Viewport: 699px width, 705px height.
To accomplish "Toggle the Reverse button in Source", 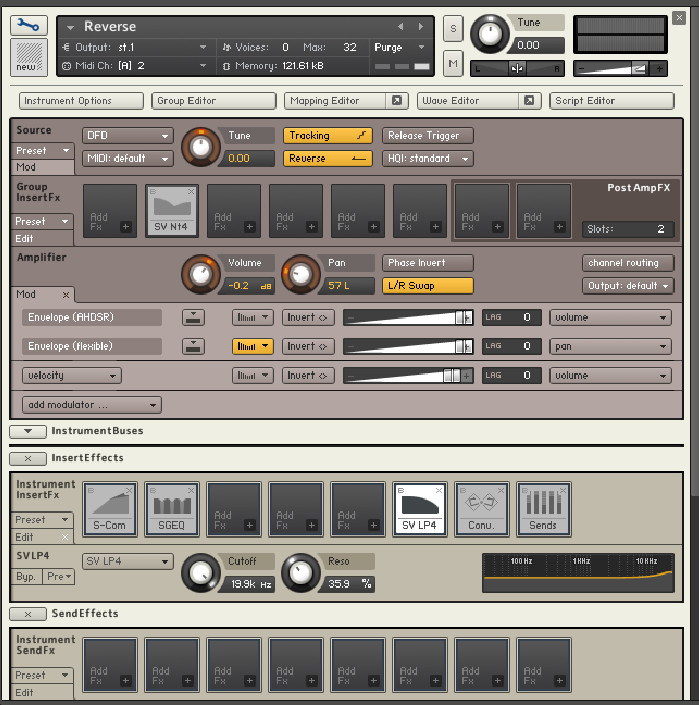I will pos(328,158).
